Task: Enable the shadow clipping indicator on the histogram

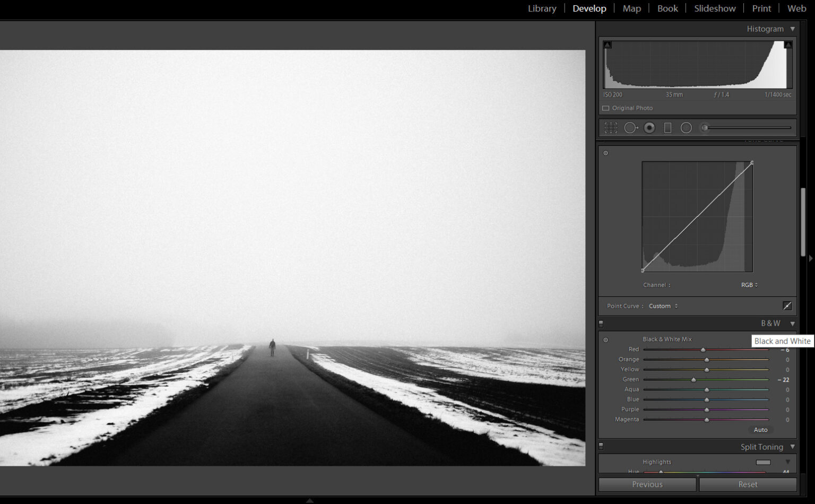Action: 608,44
